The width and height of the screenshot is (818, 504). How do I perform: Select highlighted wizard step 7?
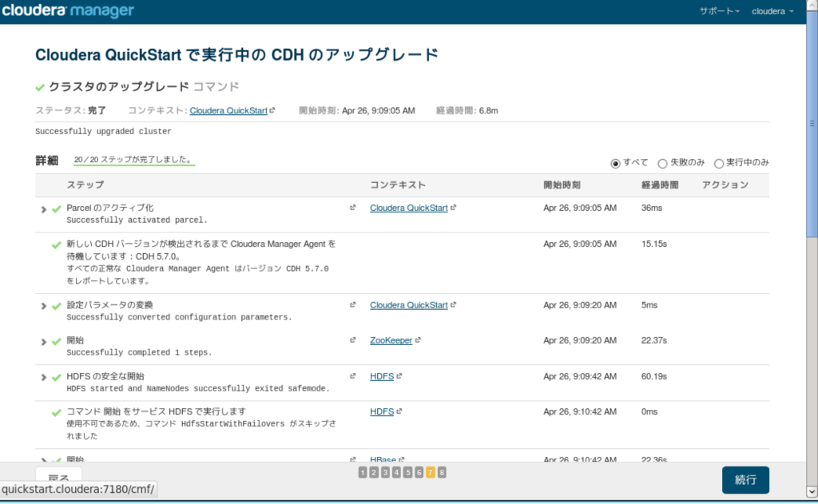(x=431, y=473)
